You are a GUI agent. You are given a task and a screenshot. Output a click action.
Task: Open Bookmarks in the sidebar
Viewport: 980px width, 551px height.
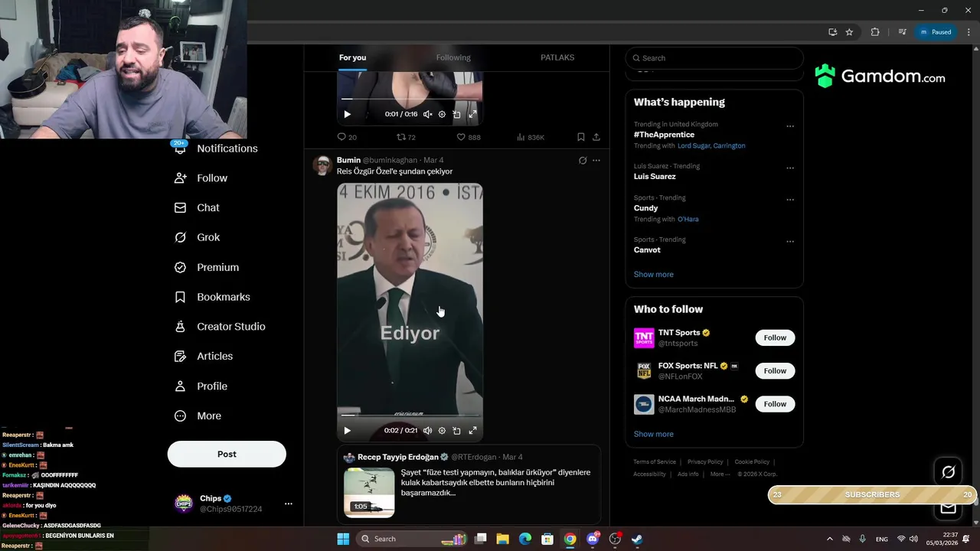pyautogui.click(x=212, y=297)
